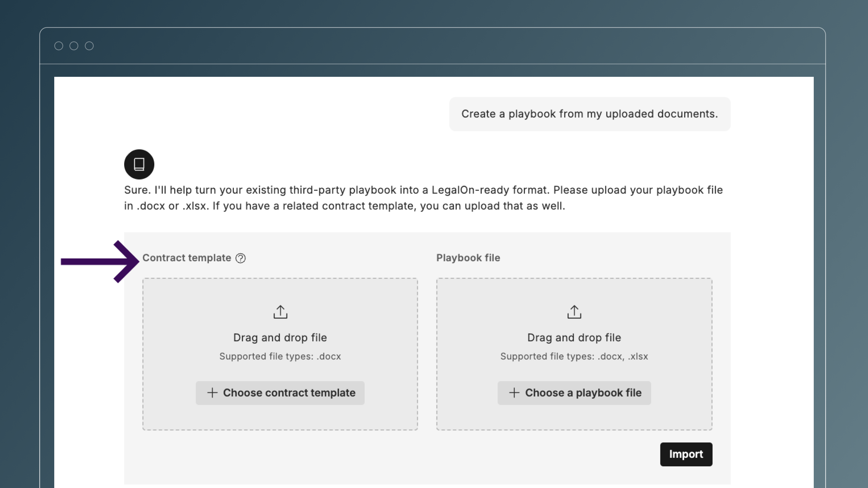The image size is (868, 488).
Task: Click the playbook assistant book avatar icon
Action: point(139,164)
